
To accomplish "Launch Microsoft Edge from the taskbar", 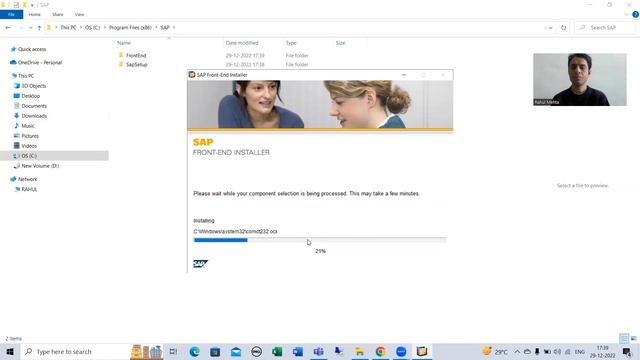I will [x=194, y=351].
